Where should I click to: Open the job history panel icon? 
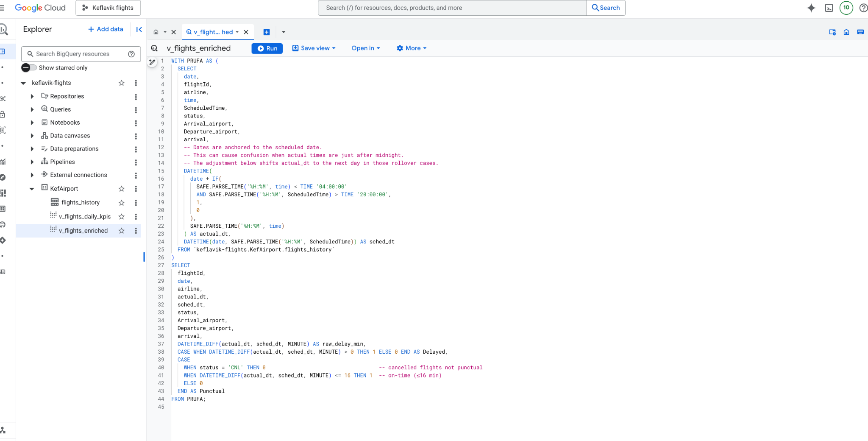[832, 32]
